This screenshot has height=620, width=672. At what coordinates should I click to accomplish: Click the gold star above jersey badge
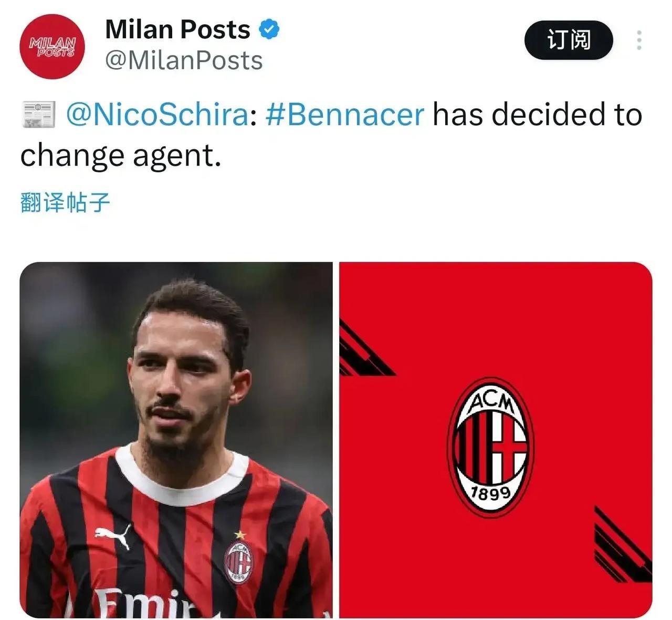pos(240,535)
